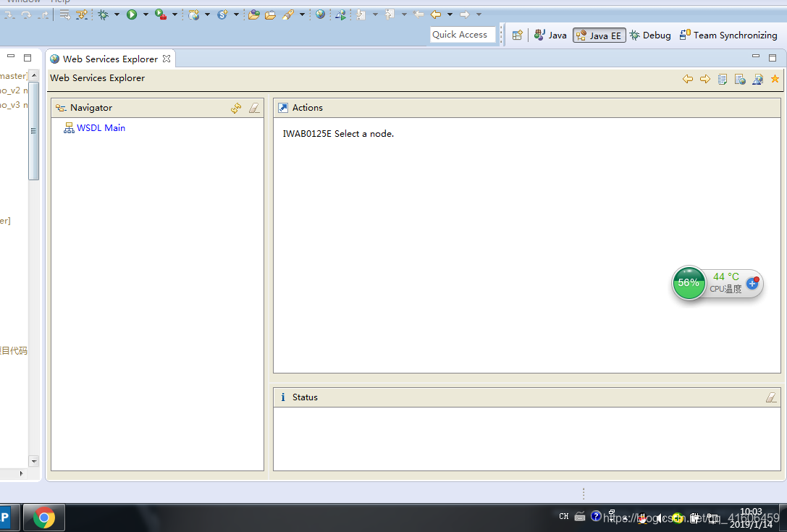787x532 pixels.
Task: Click the Actions pane maximize icon
Action: pyautogui.click(x=283, y=108)
